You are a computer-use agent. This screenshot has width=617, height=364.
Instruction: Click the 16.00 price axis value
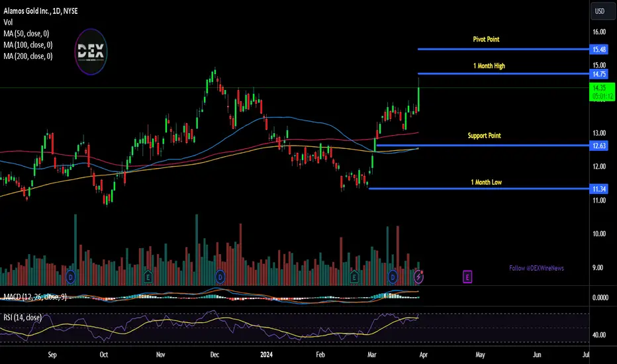[599, 32]
